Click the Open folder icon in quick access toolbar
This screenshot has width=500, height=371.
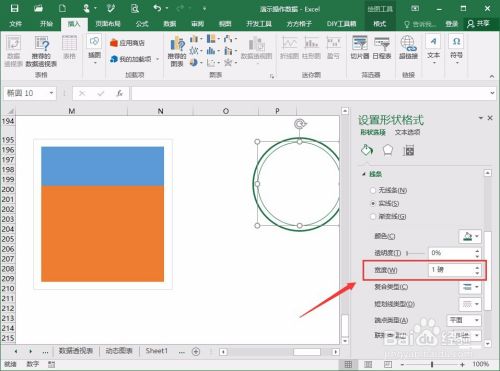(x=38, y=8)
